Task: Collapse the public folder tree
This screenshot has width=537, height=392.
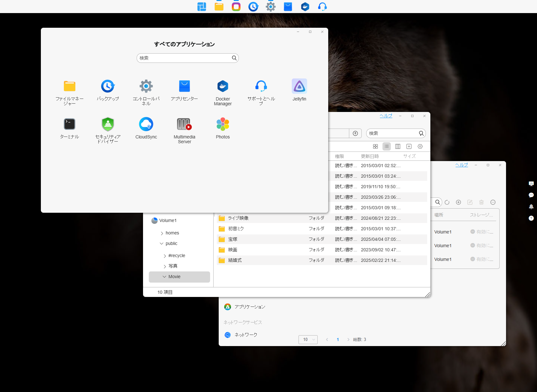Action: [x=162, y=244]
